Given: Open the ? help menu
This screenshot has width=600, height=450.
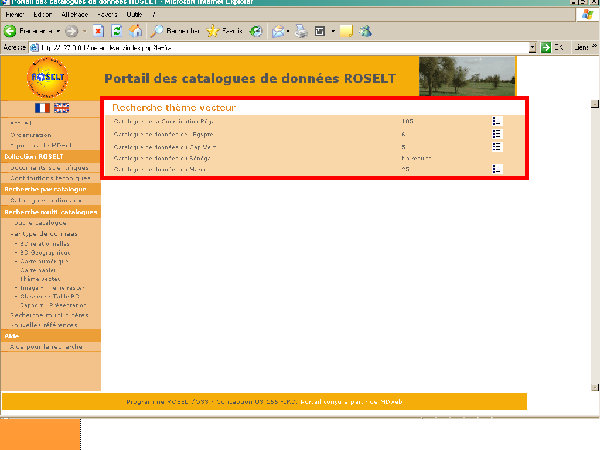Looking at the screenshot, I should click(x=154, y=15).
